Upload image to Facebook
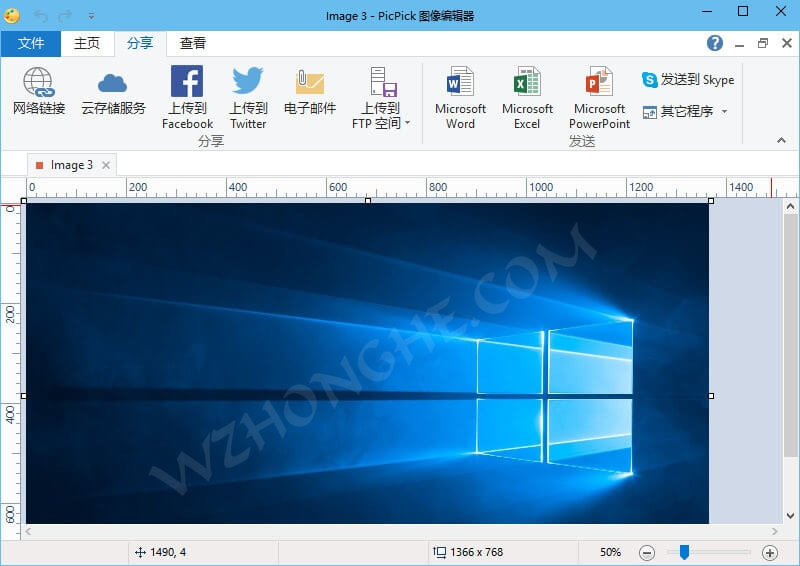 tap(187, 97)
